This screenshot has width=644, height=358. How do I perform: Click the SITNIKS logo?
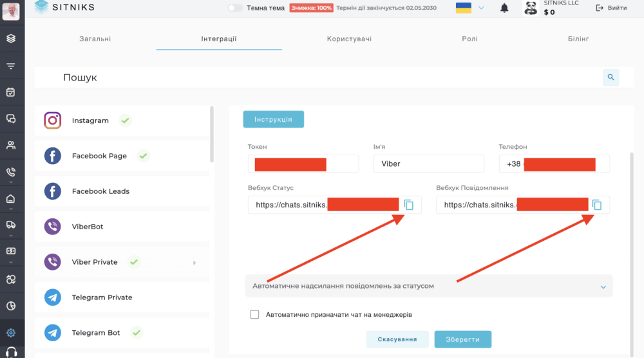coord(64,7)
